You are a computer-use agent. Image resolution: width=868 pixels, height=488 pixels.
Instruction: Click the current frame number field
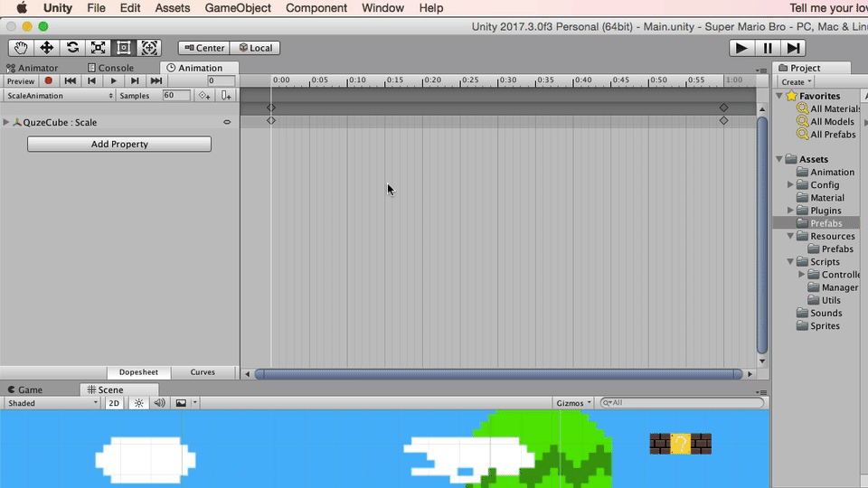[221, 80]
